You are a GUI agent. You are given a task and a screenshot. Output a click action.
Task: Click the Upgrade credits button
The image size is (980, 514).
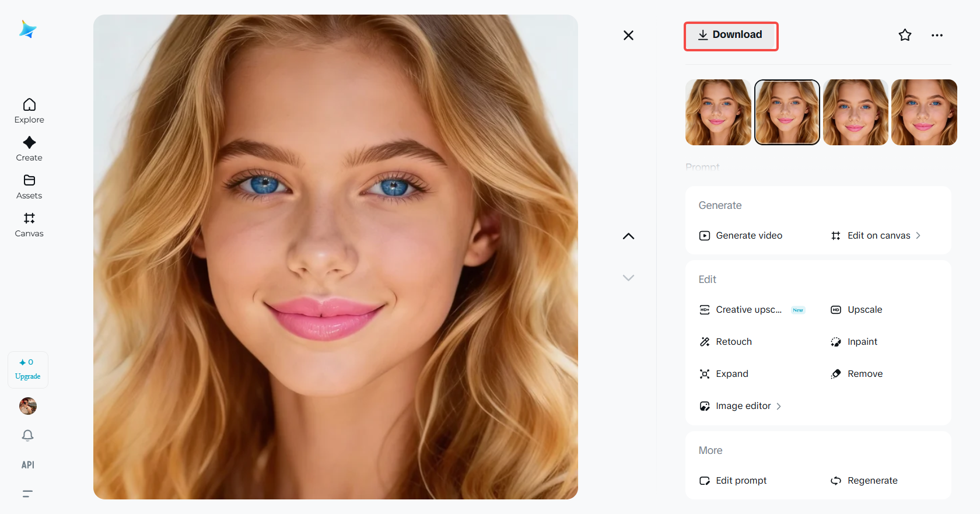click(x=28, y=369)
